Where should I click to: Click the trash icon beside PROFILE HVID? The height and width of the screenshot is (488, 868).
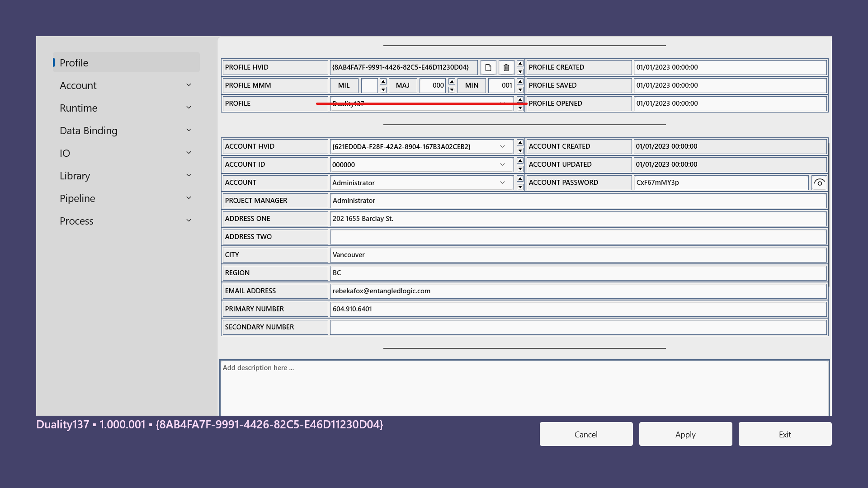click(506, 67)
